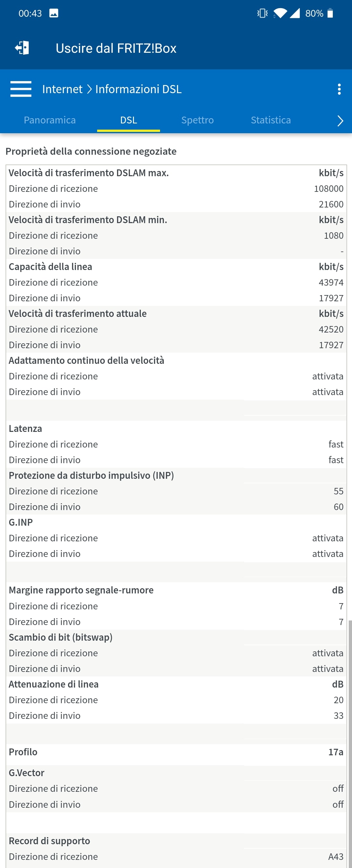The height and width of the screenshot is (868, 352).
Task: Tap the 'Proprietà della connessione negoziate' heading
Action: point(91,151)
